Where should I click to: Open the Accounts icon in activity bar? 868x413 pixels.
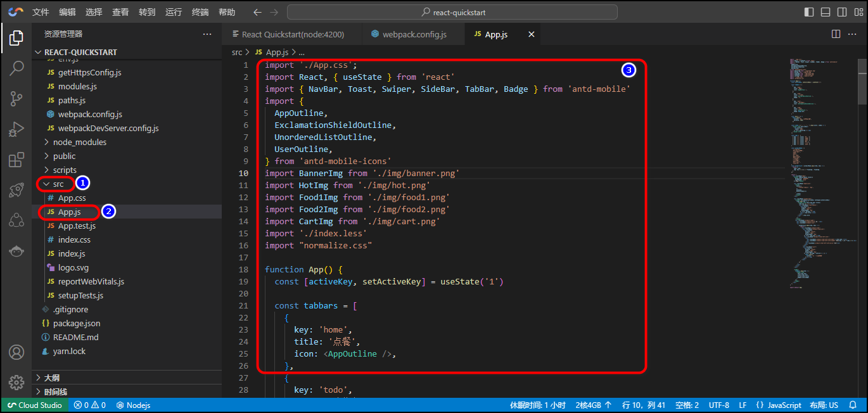pyautogui.click(x=16, y=352)
